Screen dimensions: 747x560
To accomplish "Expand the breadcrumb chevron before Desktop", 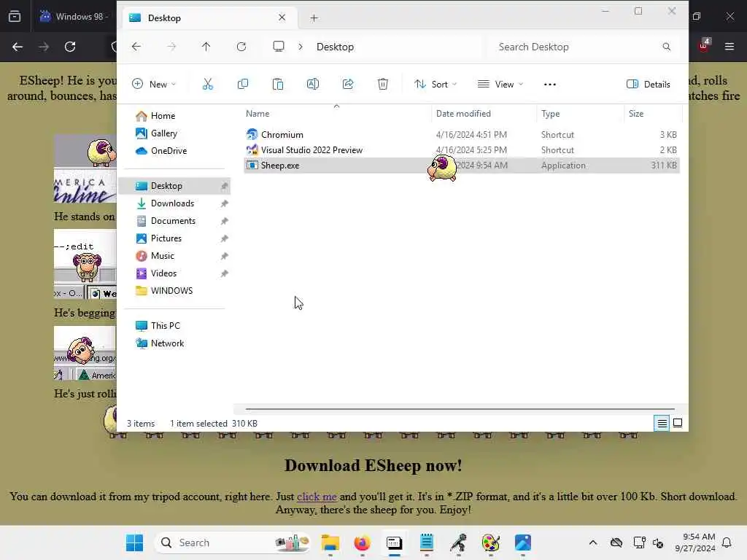I will tap(301, 47).
